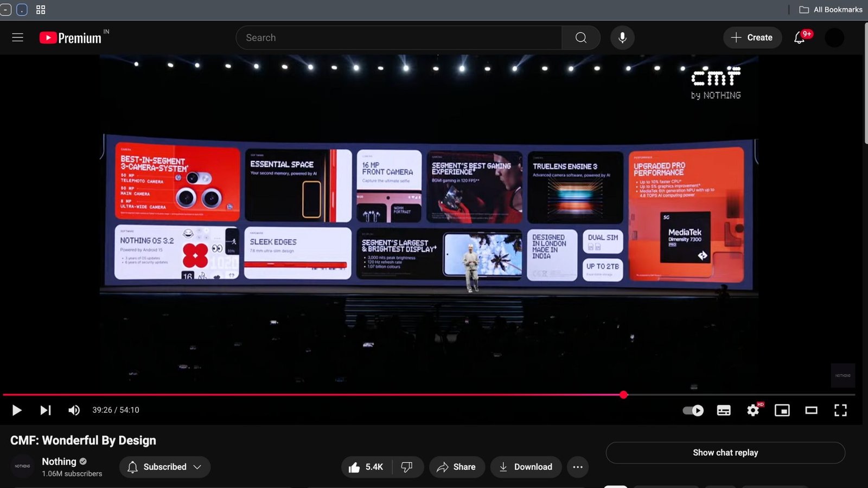Open the Create button
Screen dimensions: 868x488
tap(752, 37)
